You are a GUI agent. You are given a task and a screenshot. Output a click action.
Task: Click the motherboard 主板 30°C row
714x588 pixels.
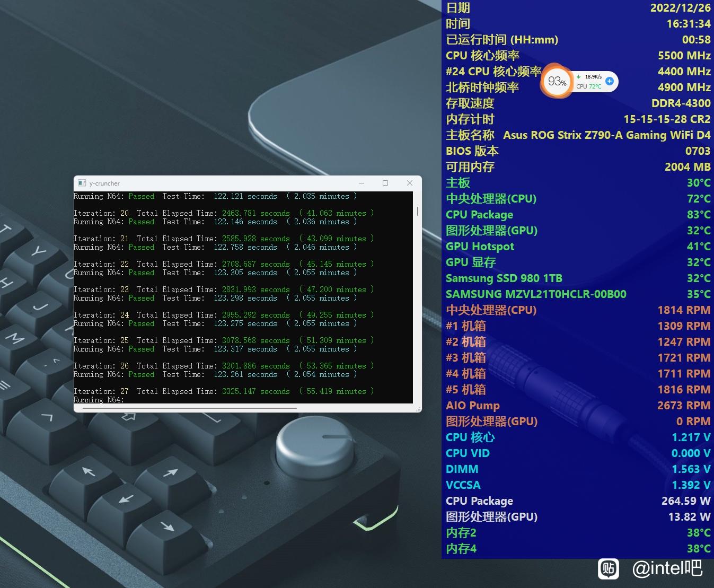point(578,183)
